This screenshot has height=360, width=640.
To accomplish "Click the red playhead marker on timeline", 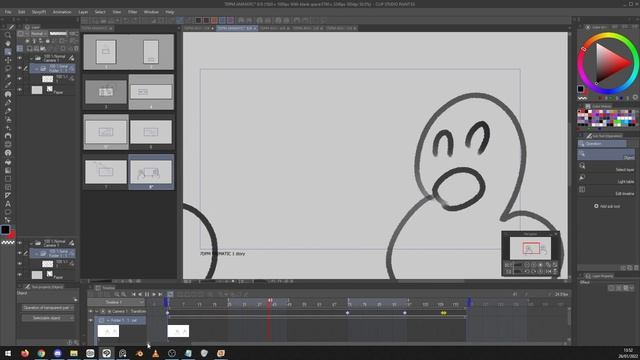I will (270, 300).
